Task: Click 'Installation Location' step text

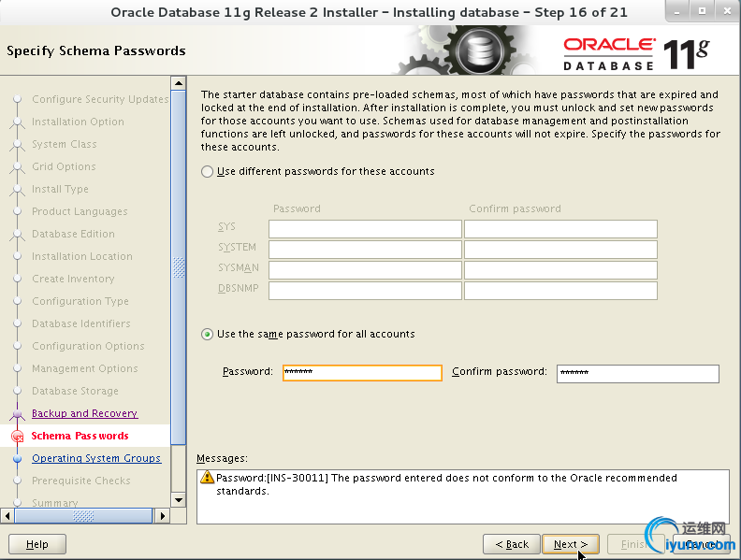Action: [x=82, y=256]
